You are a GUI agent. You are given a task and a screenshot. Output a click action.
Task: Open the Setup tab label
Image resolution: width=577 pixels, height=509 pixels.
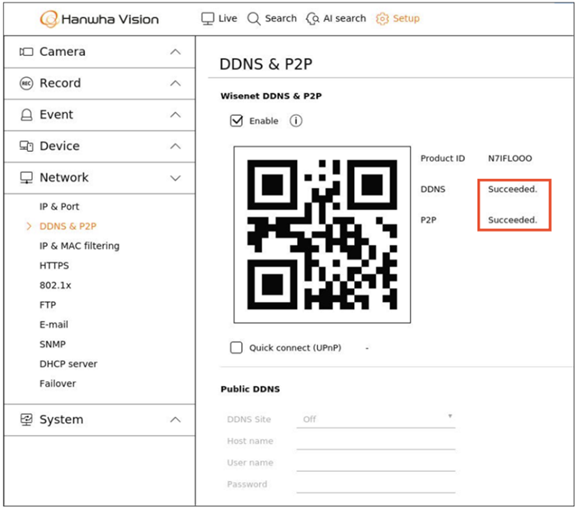point(406,18)
